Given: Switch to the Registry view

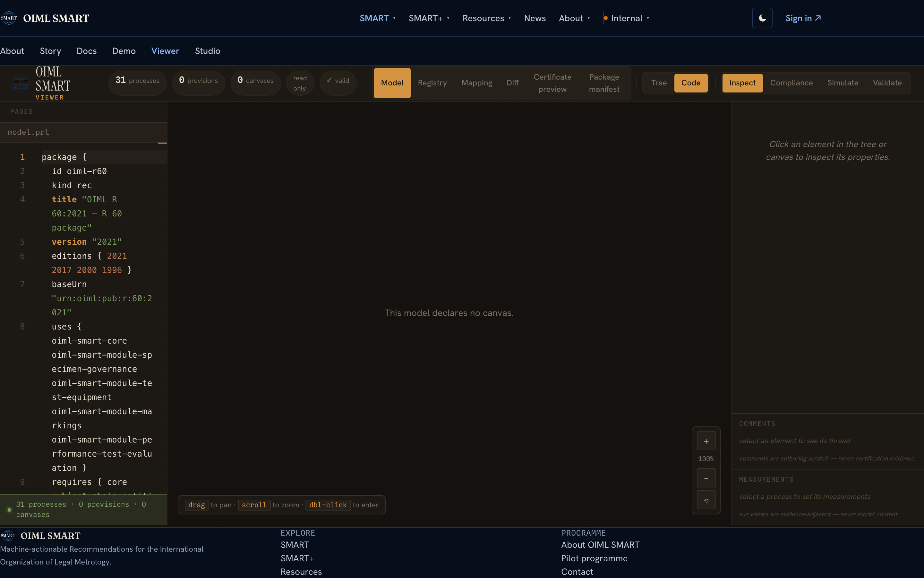Looking at the screenshot, I should [432, 83].
